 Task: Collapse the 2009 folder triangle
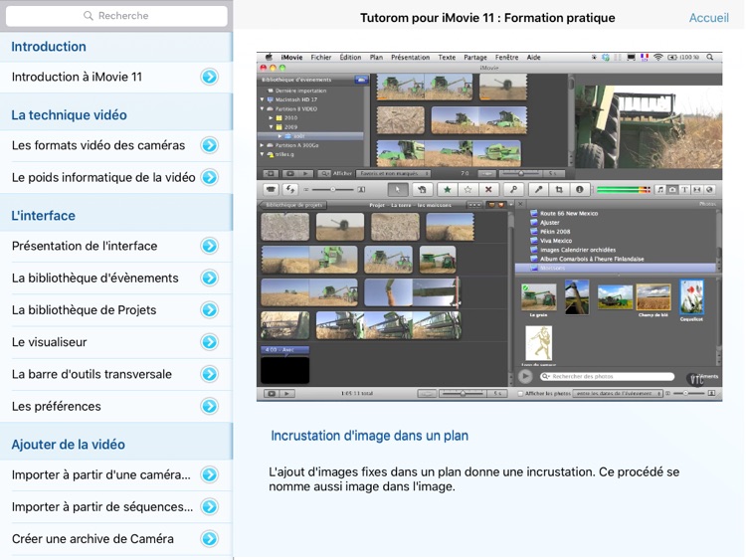pos(272,127)
